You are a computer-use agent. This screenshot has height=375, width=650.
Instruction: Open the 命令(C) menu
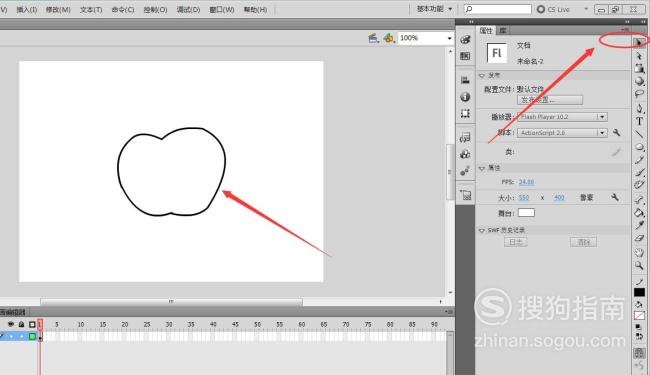[123, 9]
